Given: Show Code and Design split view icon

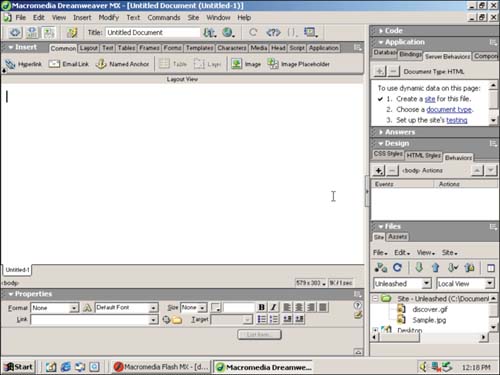Looking at the screenshot, I should coord(32,32).
